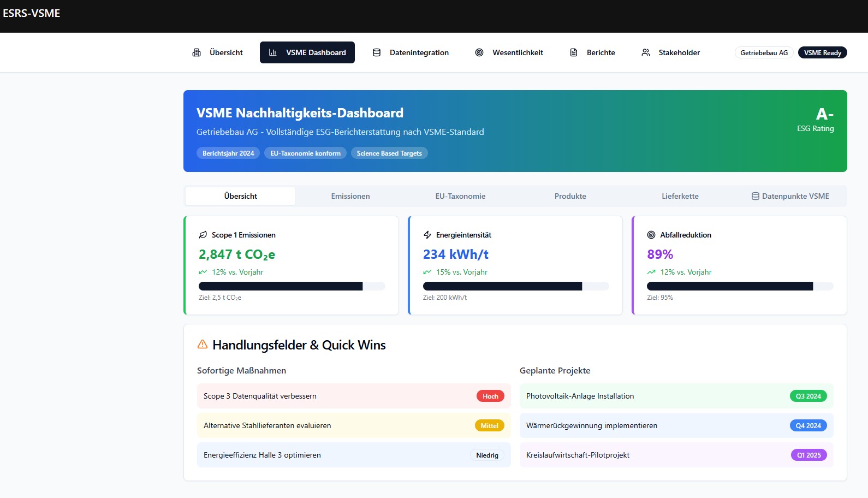Click the lightning bolt Energieintensität icon
868x498 pixels.
427,235
